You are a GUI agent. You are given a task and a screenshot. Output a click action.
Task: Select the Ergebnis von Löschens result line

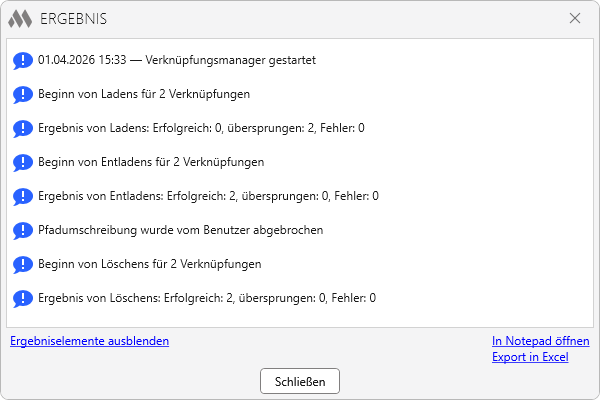[207, 298]
